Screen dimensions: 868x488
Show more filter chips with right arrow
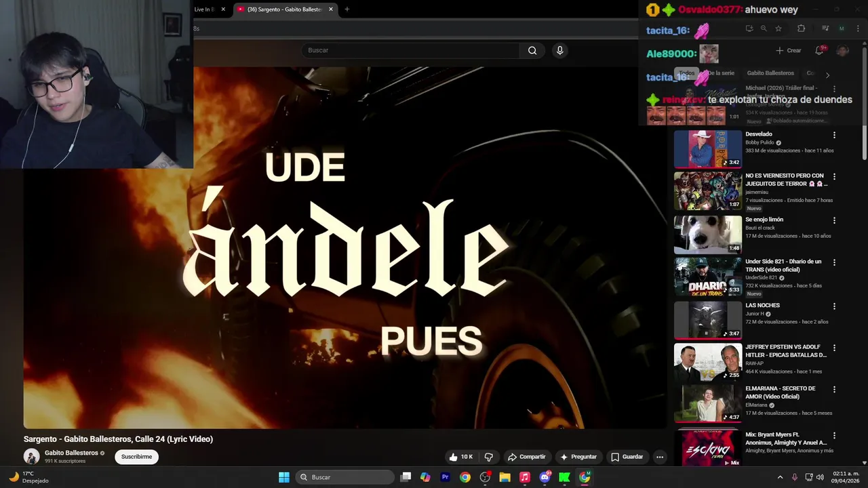click(827, 75)
